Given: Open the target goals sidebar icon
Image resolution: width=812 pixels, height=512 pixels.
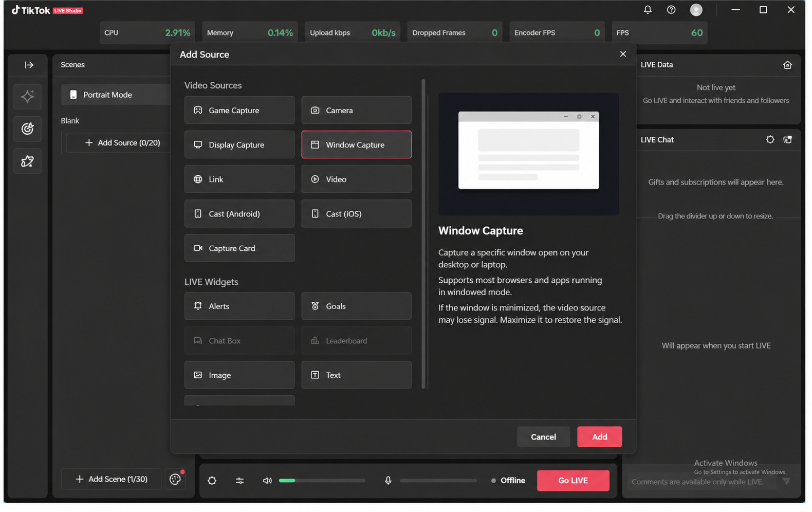Looking at the screenshot, I should click(27, 129).
